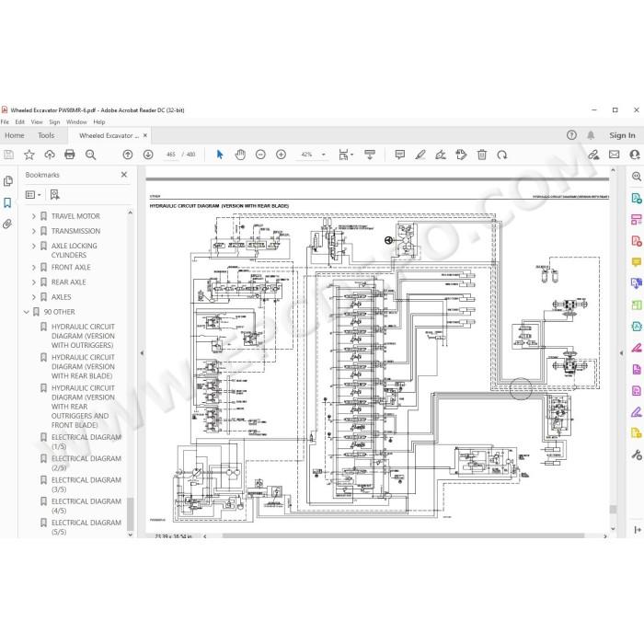Open Electrical Diagram (1/5) bookmark

86,442
